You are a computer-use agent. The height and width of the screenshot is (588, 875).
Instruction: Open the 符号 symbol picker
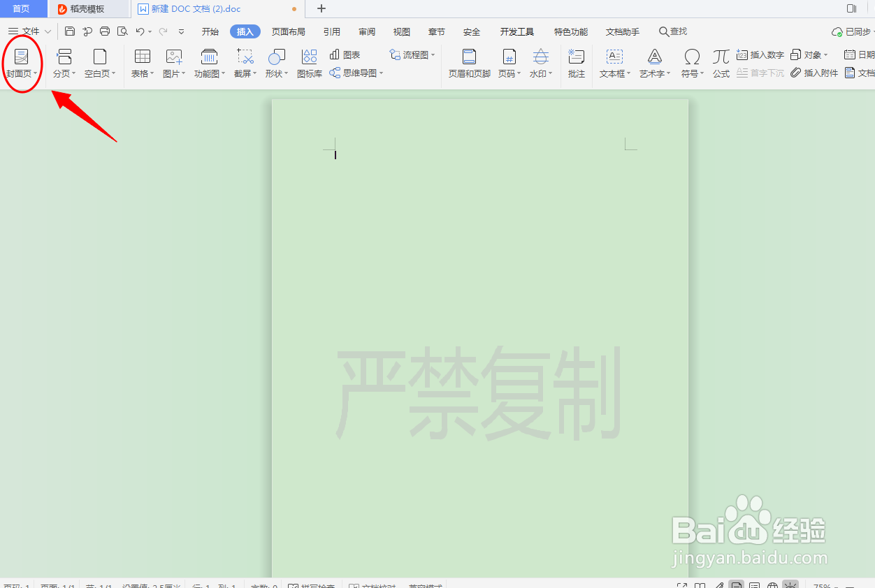(692, 64)
